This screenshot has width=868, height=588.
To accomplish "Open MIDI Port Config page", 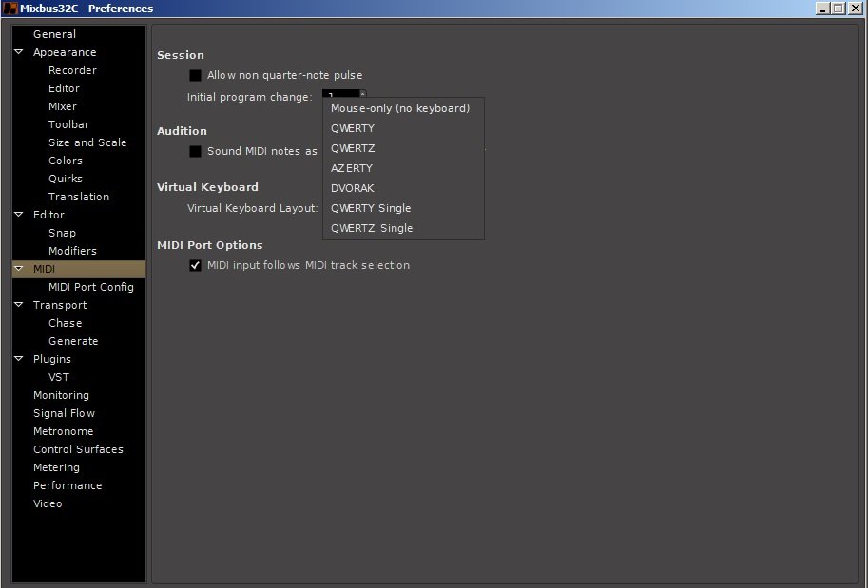I will click(x=90, y=287).
